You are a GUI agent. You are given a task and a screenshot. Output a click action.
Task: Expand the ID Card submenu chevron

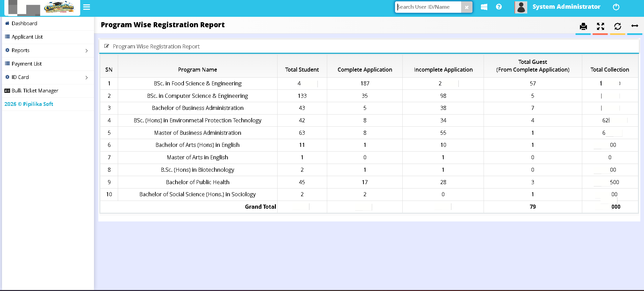pos(87,78)
